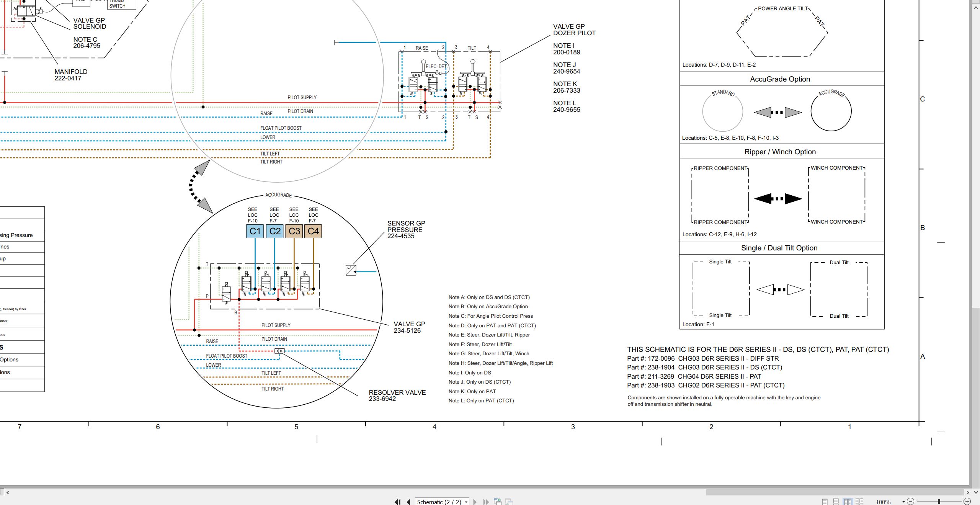
Task: Click the 'VALVE GP 234-5126' label
Action: click(409, 327)
